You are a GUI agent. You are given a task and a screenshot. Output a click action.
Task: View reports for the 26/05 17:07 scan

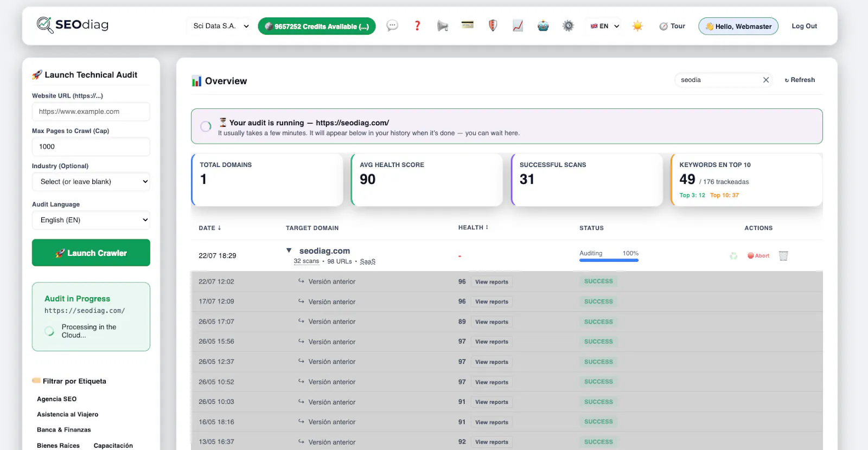click(x=492, y=322)
